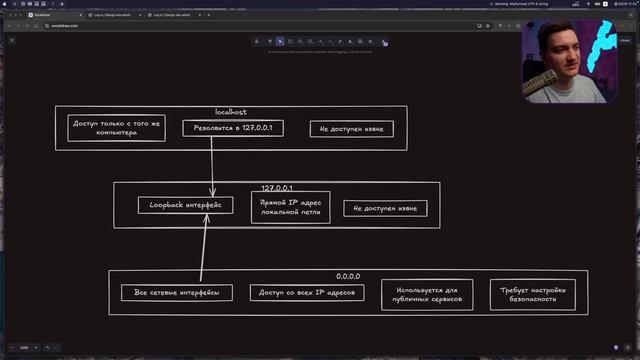Select the Arrow drawing tool
The image size is (640, 360).
click(320, 42)
